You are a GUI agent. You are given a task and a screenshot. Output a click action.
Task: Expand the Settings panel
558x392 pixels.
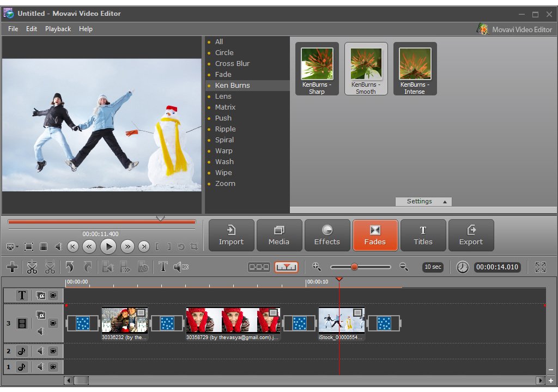423,202
